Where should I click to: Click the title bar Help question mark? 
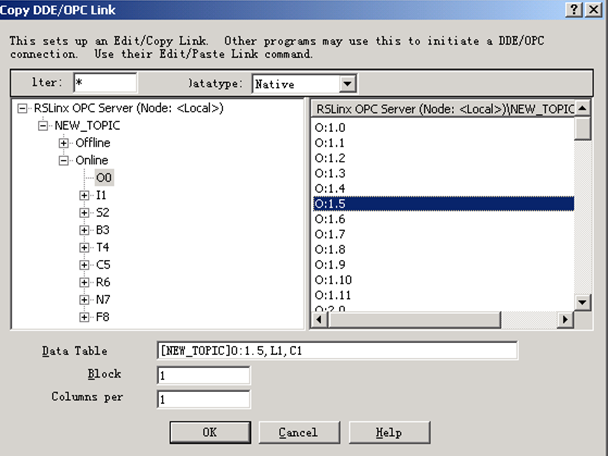point(572,9)
